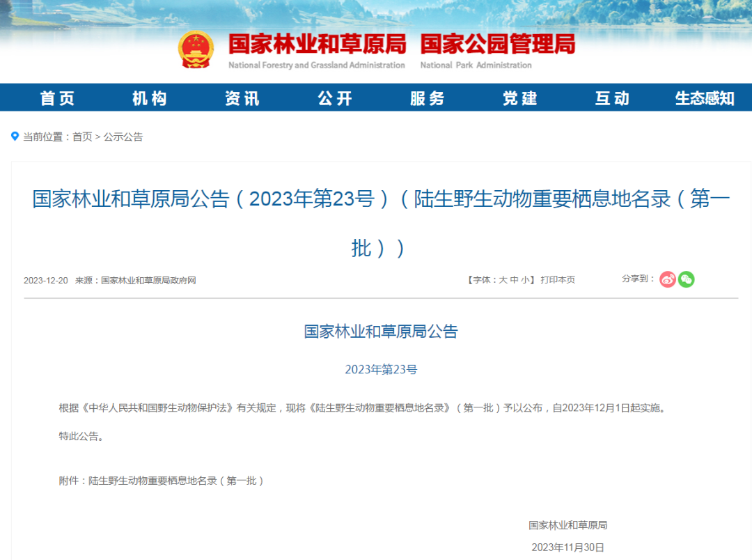Click the number line 2023年第23号
The height and width of the screenshot is (560, 752).
(x=381, y=369)
